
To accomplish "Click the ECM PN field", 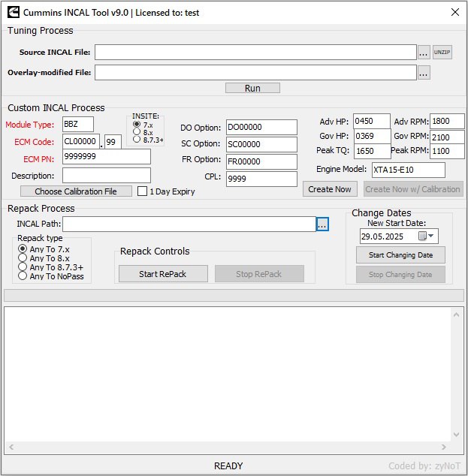I will coord(107,157).
